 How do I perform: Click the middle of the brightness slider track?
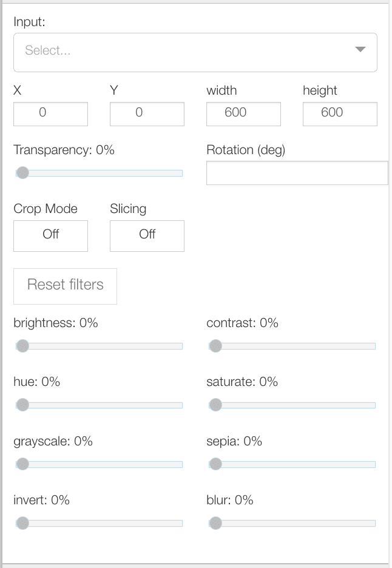[99, 346]
